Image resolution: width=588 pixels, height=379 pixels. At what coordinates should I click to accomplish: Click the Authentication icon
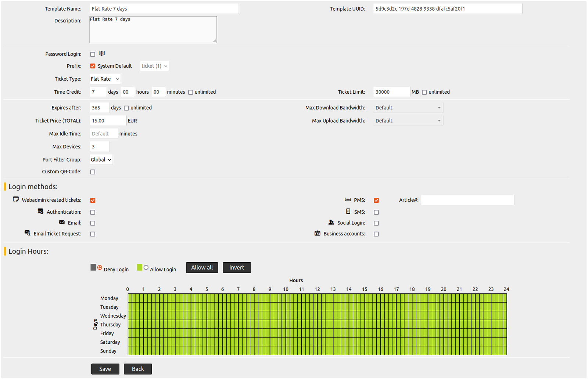[x=40, y=211]
